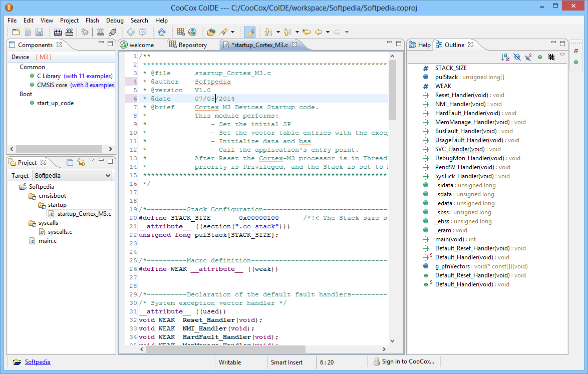588x374 pixels.
Task: Navigate Forward with the greyed right arrow
Action: pyautogui.click(x=338, y=32)
